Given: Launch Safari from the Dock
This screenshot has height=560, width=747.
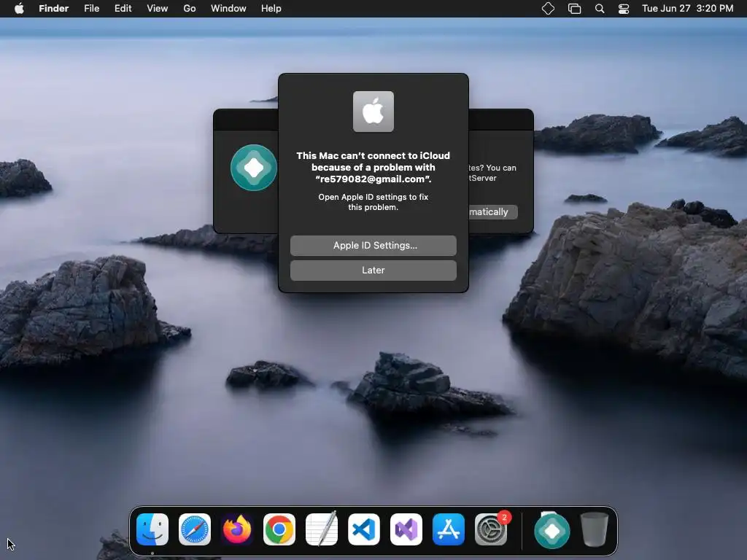Looking at the screenshot, I should point(195,529).
